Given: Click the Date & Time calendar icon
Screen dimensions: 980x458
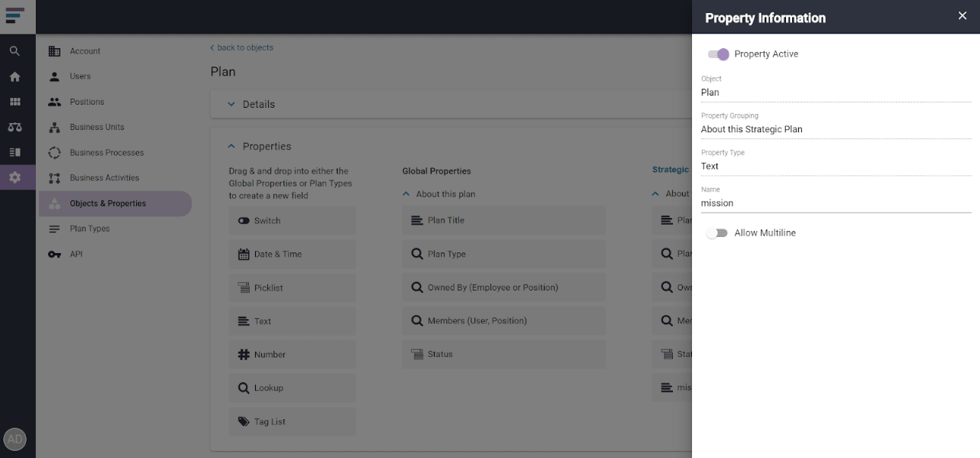Looking at the screenshot, I should pyautogui.click(x=244, y=255).
